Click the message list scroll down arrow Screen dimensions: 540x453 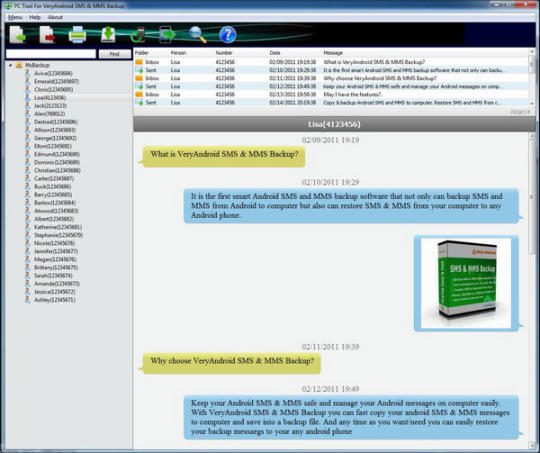(x=532, y=103)
